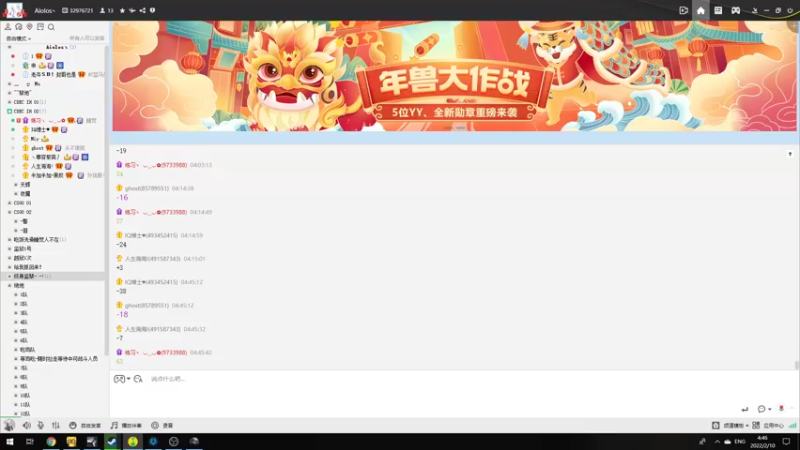
Task: Collapse the CSBC IN 02 channel
Action: pos(9,111)
